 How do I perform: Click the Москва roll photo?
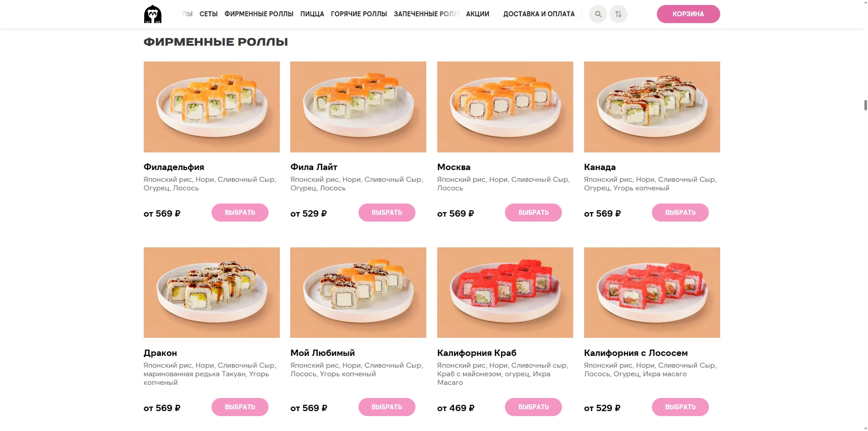click(505, 107)
